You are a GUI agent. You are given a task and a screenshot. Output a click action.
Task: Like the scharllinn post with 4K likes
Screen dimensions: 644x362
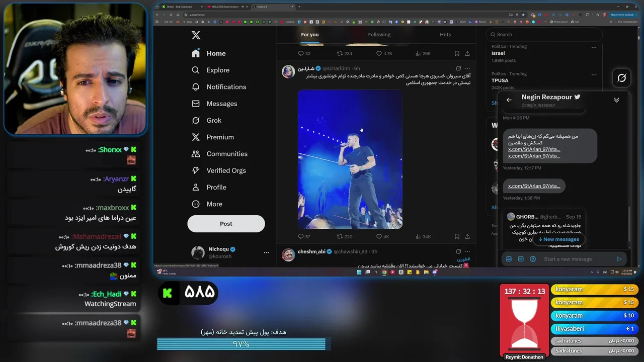point(383,236)
